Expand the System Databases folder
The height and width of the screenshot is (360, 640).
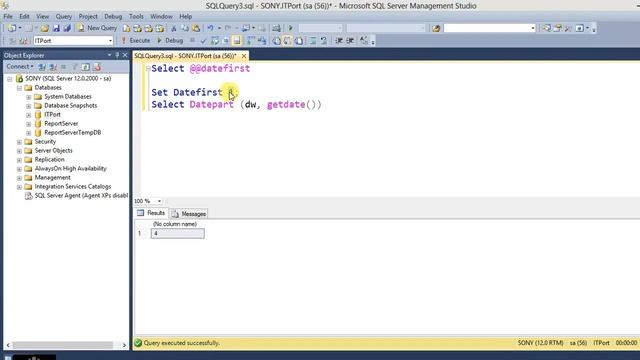(x=29, y=97)
